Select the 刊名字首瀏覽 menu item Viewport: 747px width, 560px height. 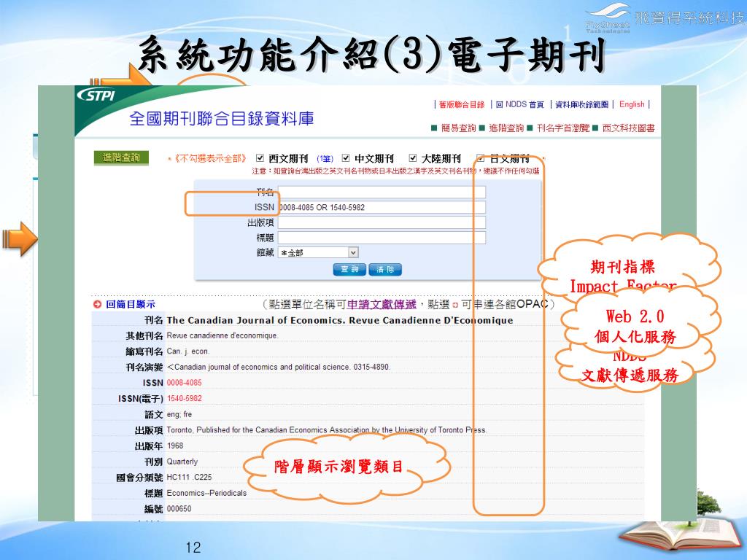(563, 128)
